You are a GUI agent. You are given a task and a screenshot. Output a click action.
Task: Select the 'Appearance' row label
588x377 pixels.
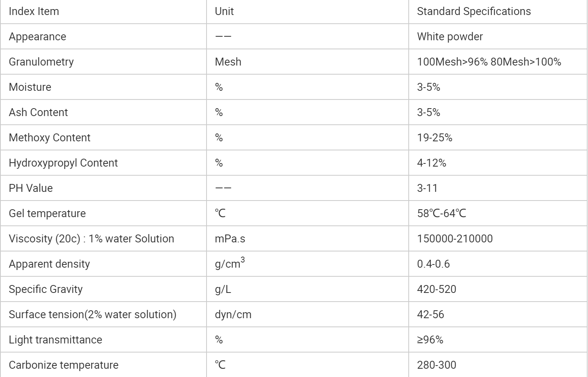pyautogui.click(x=38, y=37)
